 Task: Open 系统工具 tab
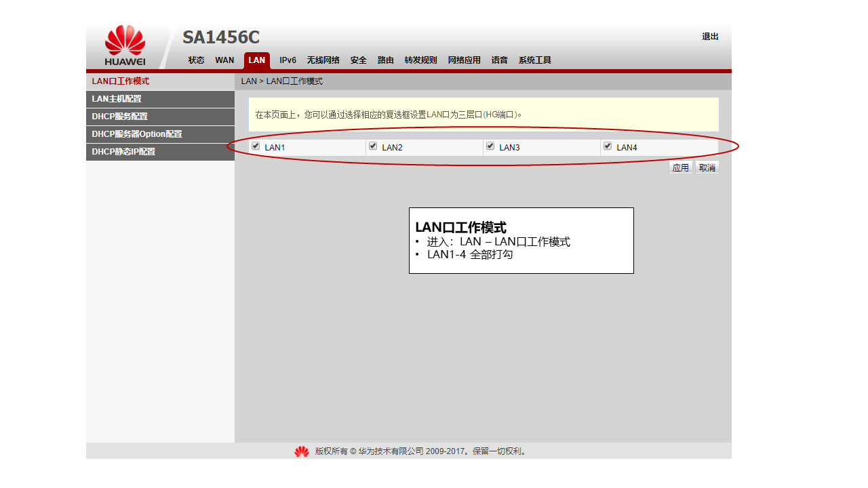coord(534,60)
